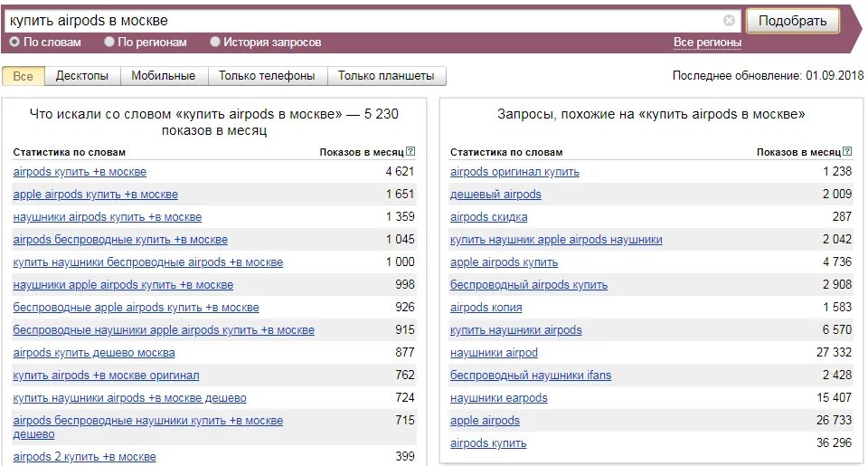Click the 'Подобрать' button
This screenshot has width=868, height=466.
tap(792, 21)
